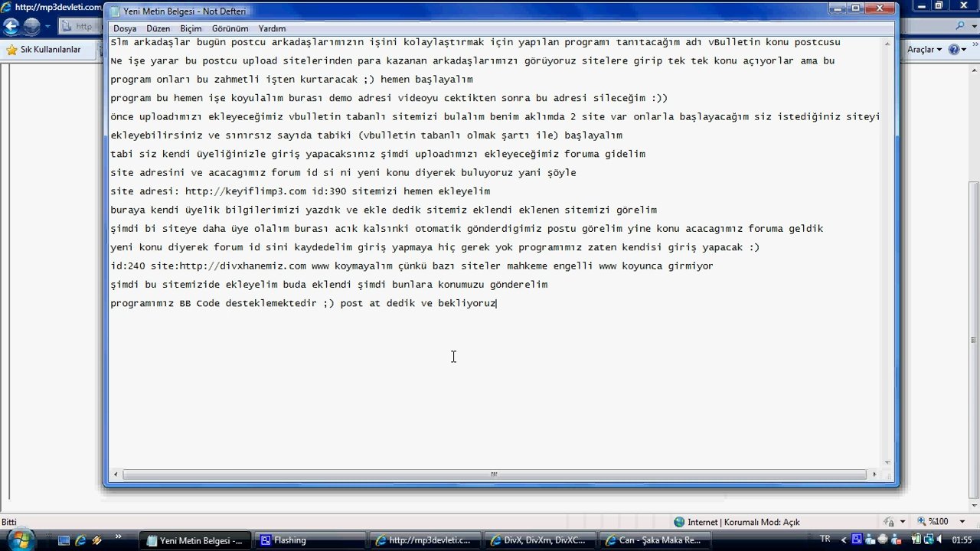Click the TR language indicator in taskbar

tap(825, 540)
